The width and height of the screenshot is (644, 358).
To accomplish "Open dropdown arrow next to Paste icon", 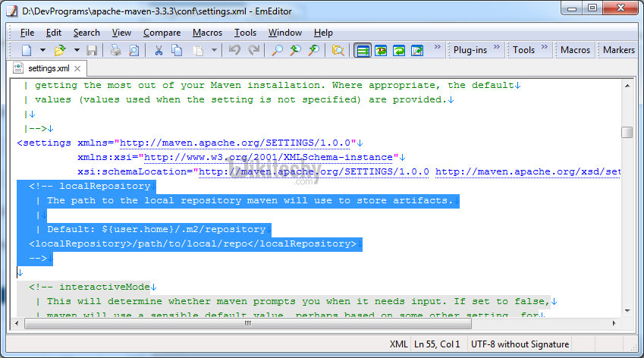I will (214, 50).
